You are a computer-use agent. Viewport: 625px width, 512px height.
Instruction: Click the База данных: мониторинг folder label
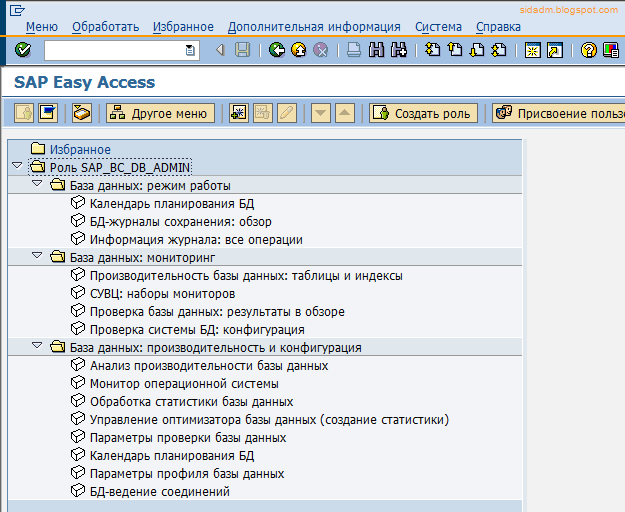tap(143, 258)
